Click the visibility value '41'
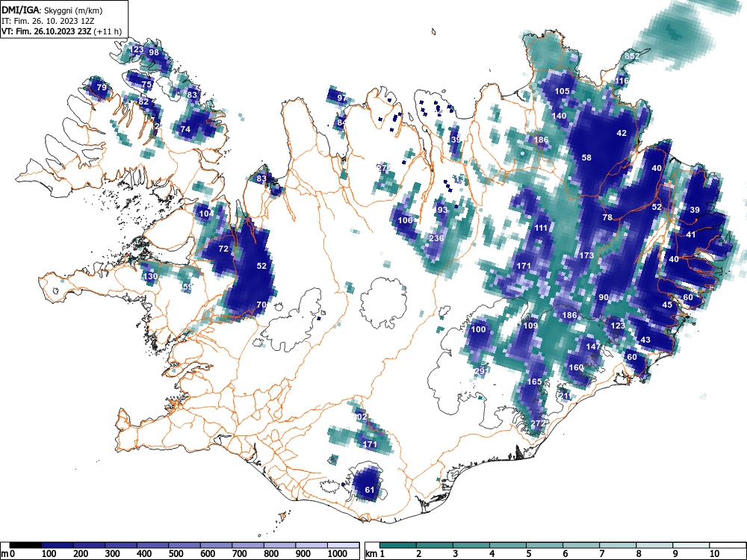This screenshot has height=560, width=747. tap(691, 234)
